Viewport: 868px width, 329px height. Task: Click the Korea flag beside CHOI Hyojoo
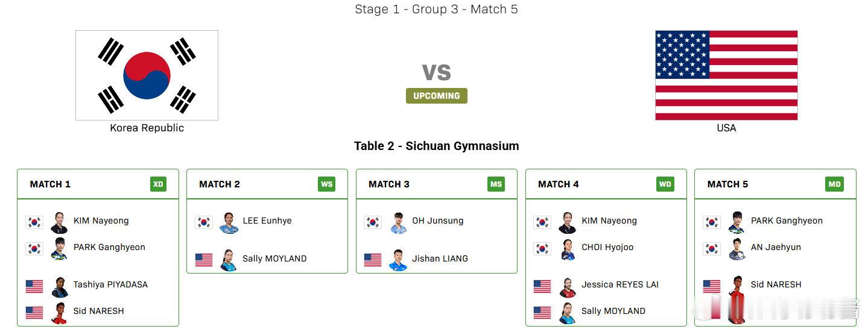[x=542, y=249]
